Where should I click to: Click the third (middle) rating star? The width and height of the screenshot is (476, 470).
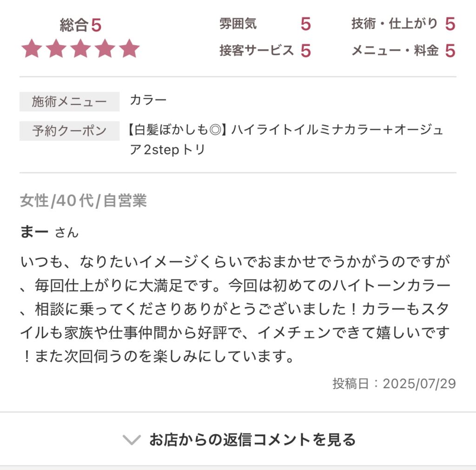click(80, 49)
